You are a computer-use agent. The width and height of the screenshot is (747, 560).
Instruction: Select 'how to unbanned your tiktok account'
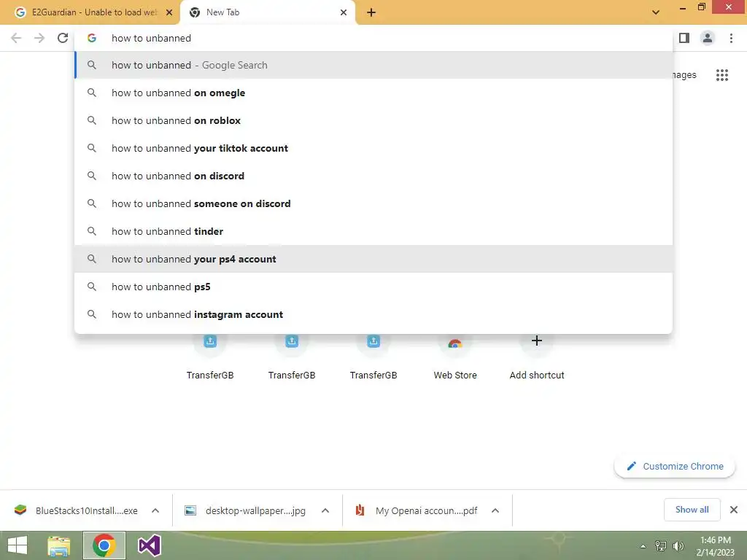[373, 148]
